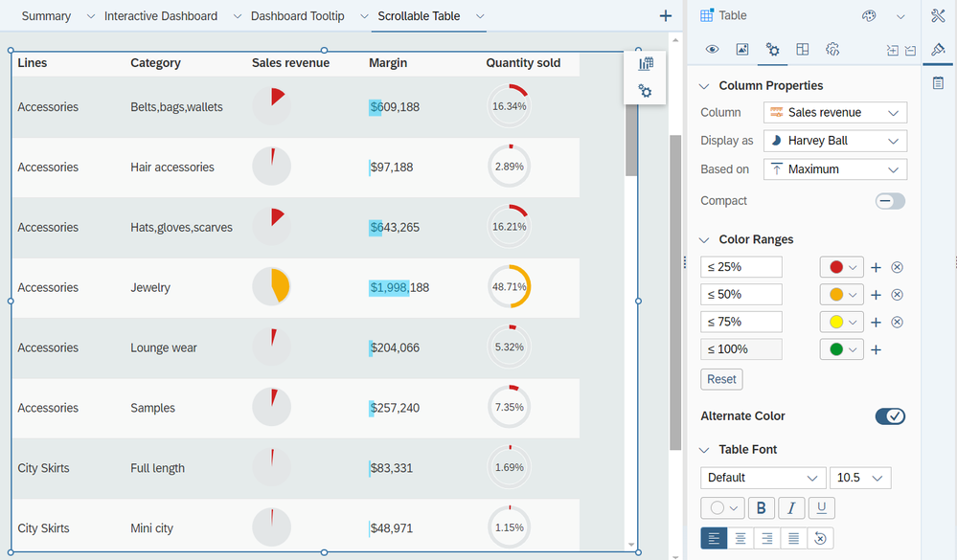Edit the ≤ 25% range value field
This screenshot has height=560, width=957.
click(x=741, y=267)
